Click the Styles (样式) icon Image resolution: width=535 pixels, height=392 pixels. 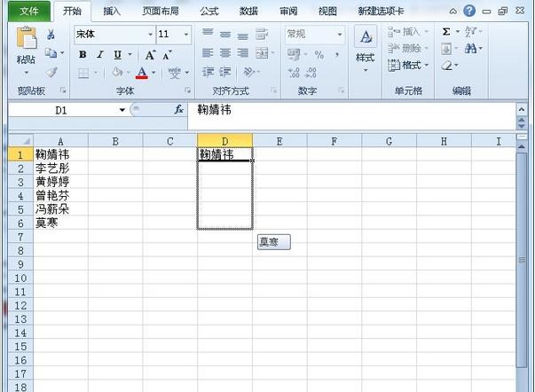[x=365, y=48]
